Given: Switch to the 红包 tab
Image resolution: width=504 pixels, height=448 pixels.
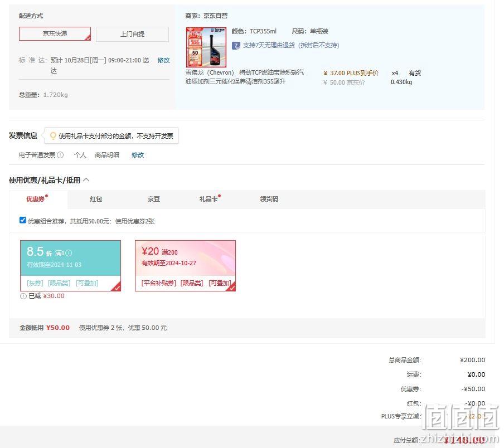Looking at the screenshot, I should pyautogui.click(x=96, y=199).
